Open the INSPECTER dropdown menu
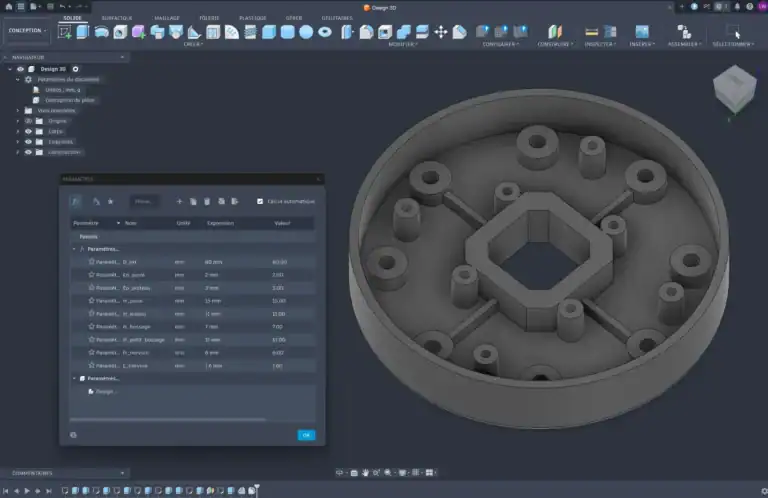The image size is (768, 498). coord(600,44)
